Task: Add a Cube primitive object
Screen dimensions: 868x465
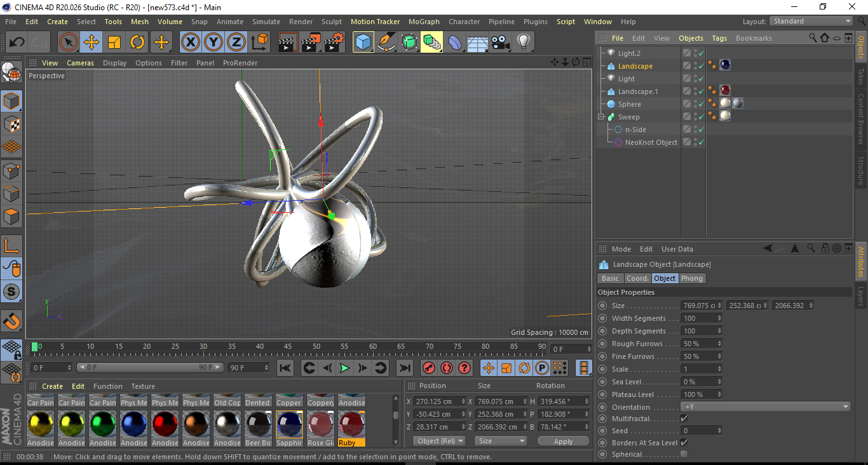Action: coord(363,43)
